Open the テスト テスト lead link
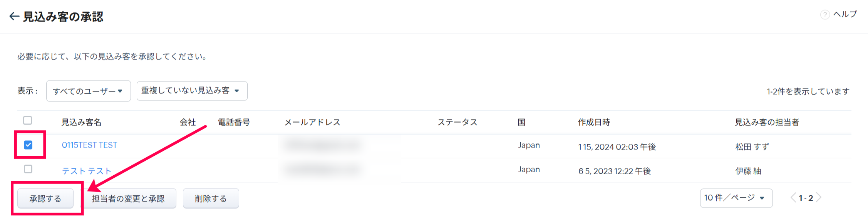This screenshot has height=223, width=868. coord(87,171)
